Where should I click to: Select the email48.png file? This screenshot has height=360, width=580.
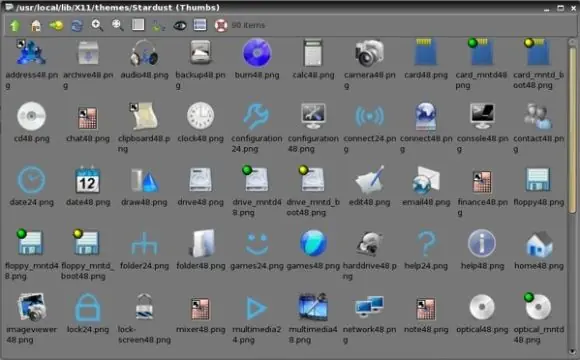pos(426,180)
